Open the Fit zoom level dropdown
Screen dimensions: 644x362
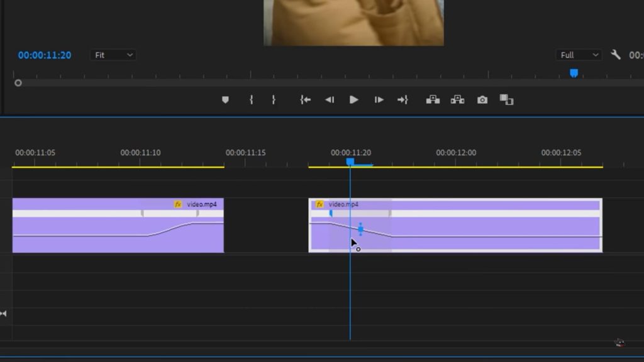click(113, 55)
